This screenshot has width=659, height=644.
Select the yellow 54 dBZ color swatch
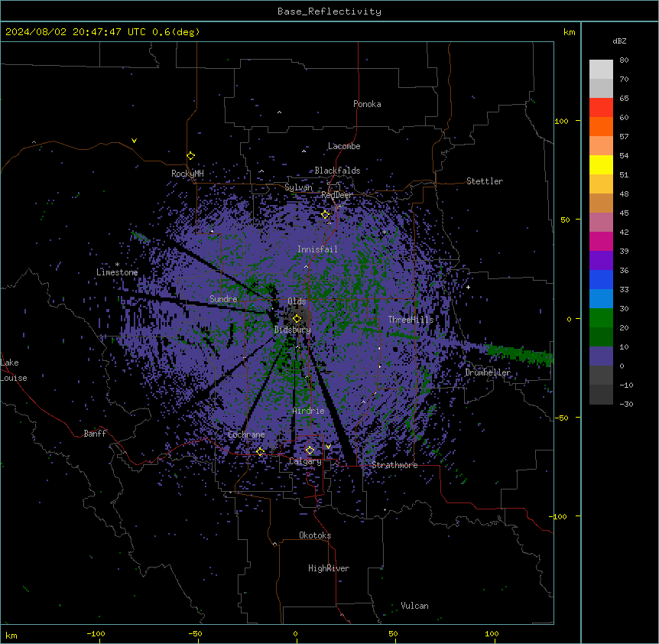[x=601, y=164]
